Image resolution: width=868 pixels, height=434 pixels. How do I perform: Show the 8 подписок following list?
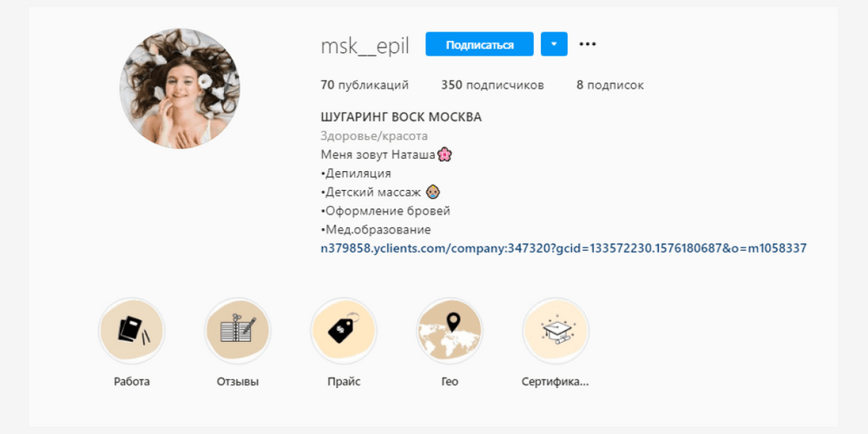pyautogui.click(x=610, y=85)
